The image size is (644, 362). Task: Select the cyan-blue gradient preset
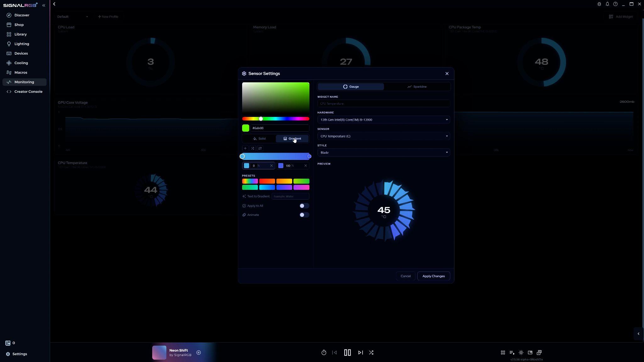tap(267, 188)
